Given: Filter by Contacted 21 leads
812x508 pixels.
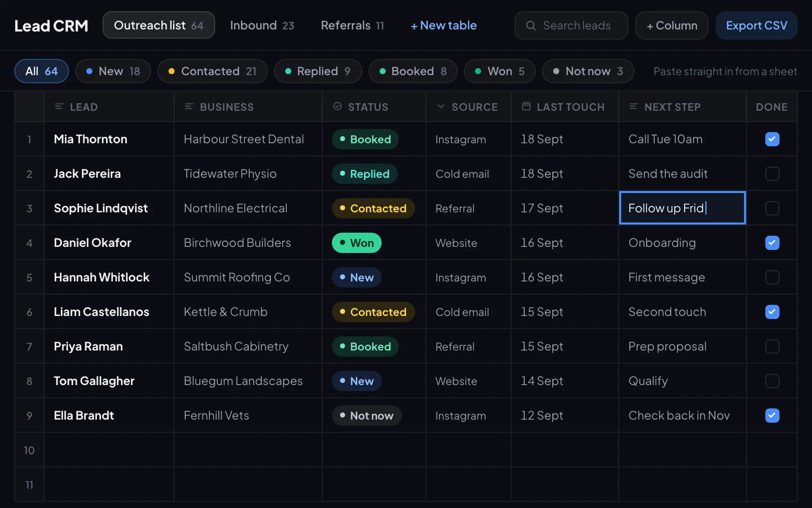Looking at the screenshot, I should 213,71.
